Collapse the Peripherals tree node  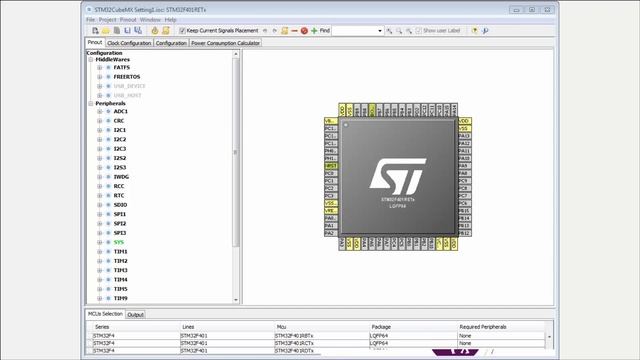coord(91,104)
